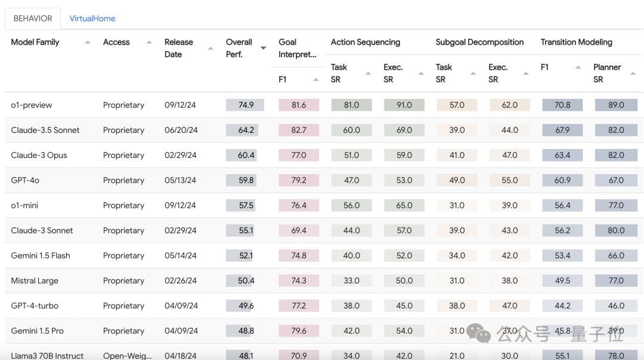644x360 pixels.
Task: Click the Claude-3.5 Sonnet model name
Action: (x=45, y=130)
